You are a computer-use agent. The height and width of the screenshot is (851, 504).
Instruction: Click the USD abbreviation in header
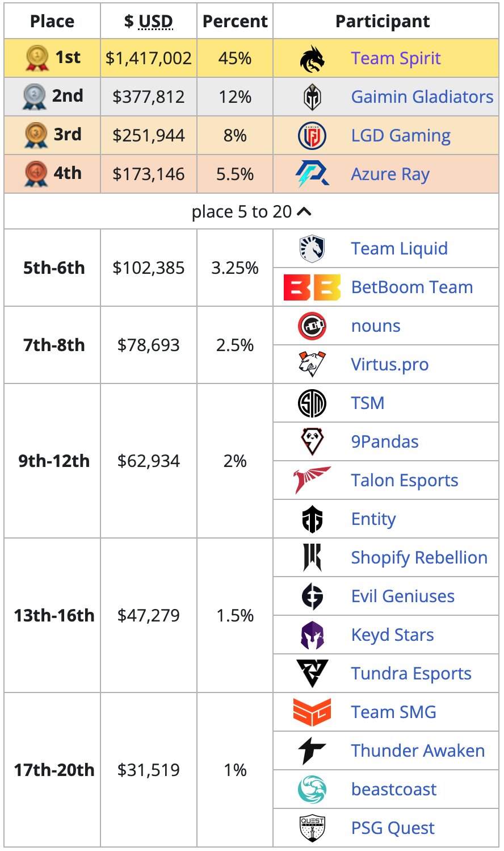tap(156, 22)
